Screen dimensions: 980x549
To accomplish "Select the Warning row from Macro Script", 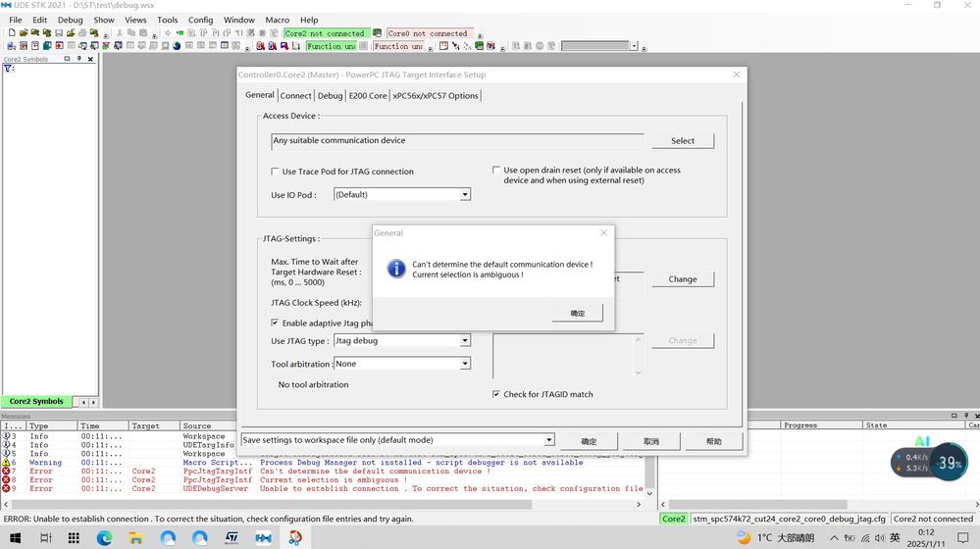I will 323,463.
